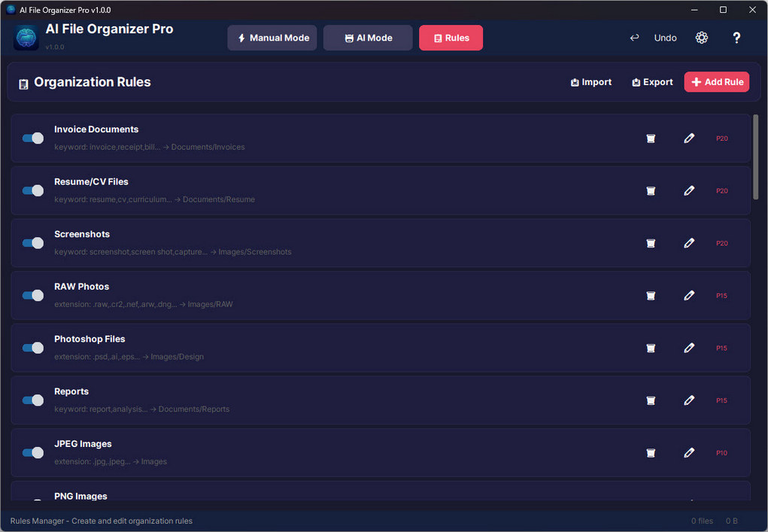
Task: Click the P15 priority badge on Reports
Action: coord(721,400)
